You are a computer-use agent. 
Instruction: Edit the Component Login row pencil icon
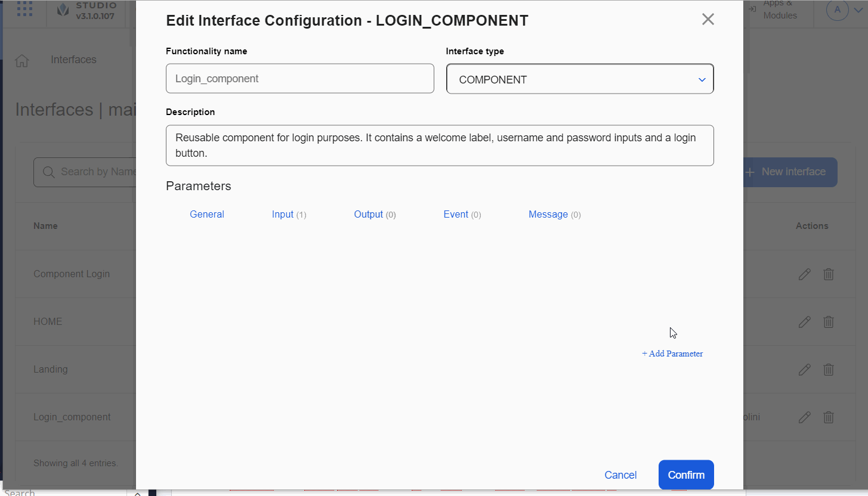(x=804, y=274)
